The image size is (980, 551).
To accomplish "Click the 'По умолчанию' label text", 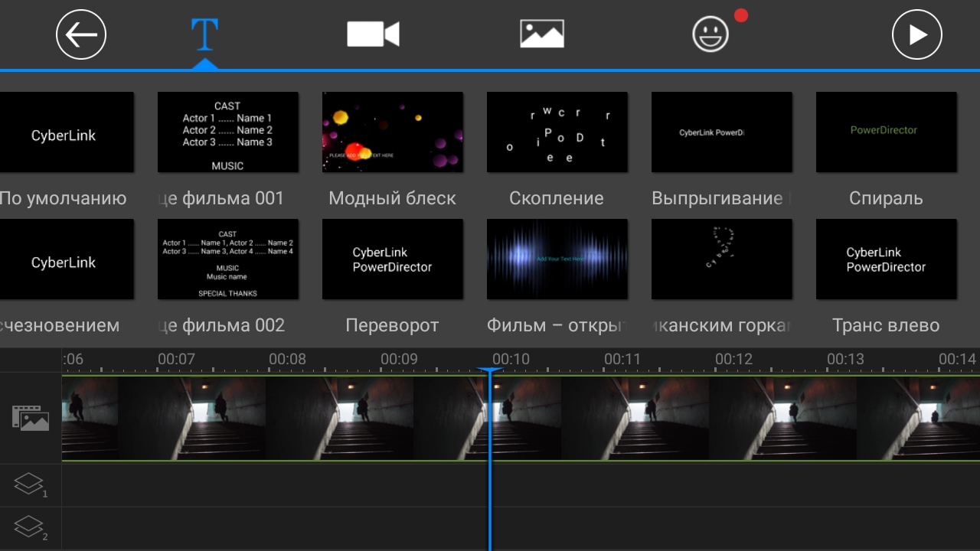I will point(63,199).
